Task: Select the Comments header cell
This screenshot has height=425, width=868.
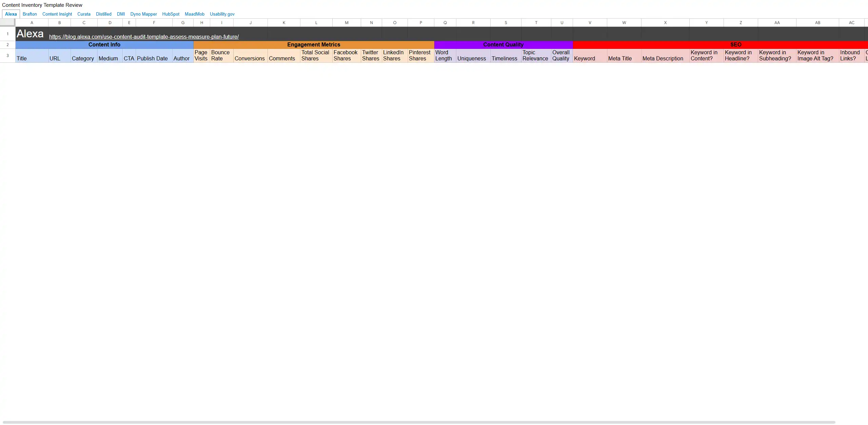Action: click(x=284, y=56)
